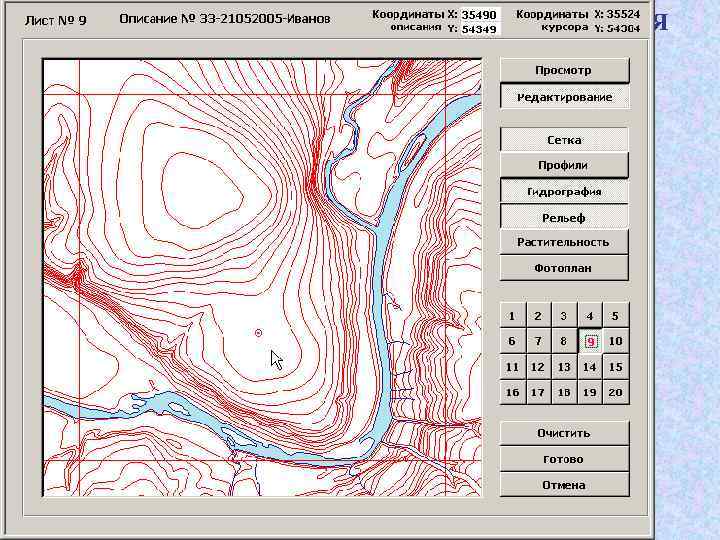Toggle the Гидрография layer button

pos(564,191)
